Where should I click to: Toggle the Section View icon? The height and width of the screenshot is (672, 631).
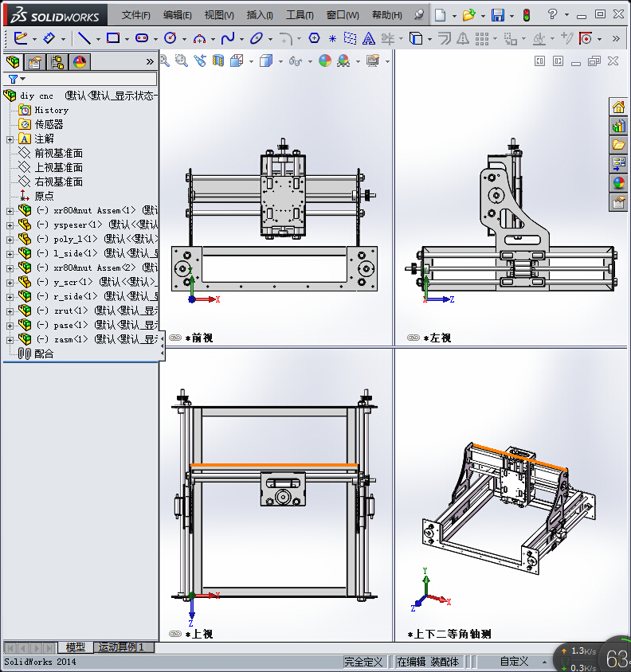(x=218, y=61)
